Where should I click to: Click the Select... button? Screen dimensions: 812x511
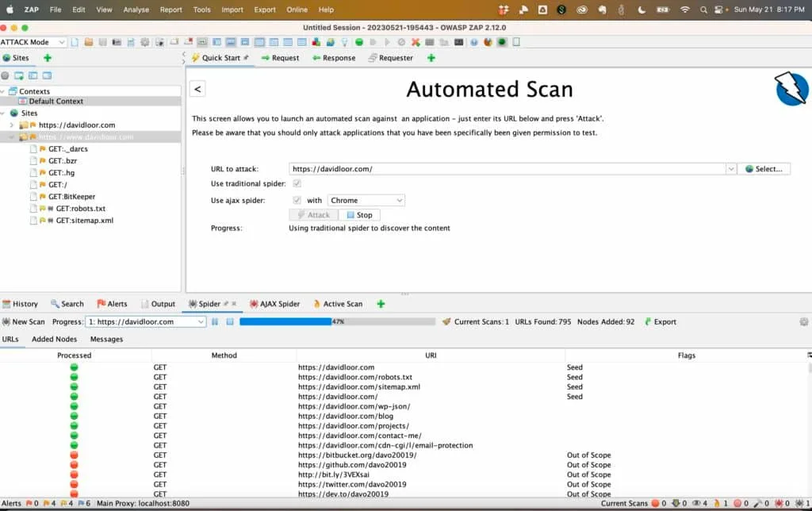click(x=764, y=169)
